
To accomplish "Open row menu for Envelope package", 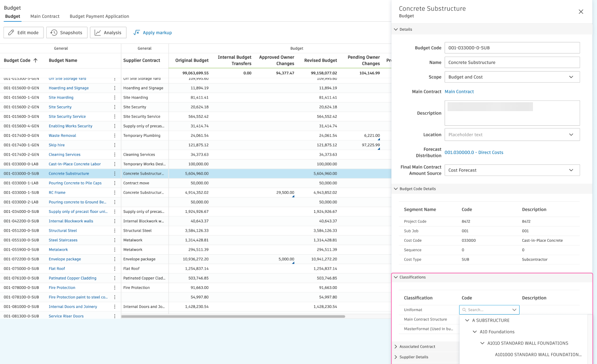I will (115, 259).
